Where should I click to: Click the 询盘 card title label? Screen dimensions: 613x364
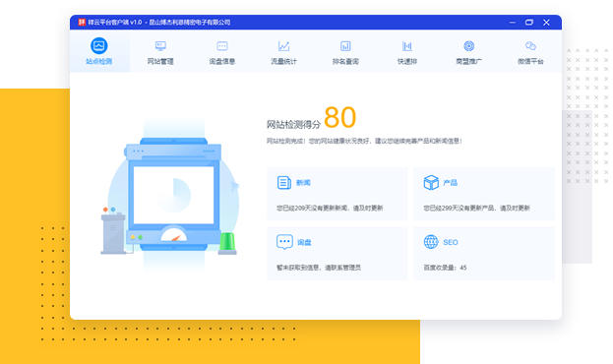304,242
